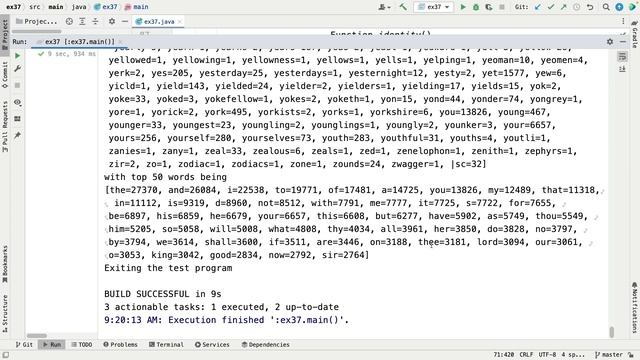This screenshot has width=640, height=360.
Task: Click the layout icon in Run panel sidebar
Action: [x=18, y=119]
